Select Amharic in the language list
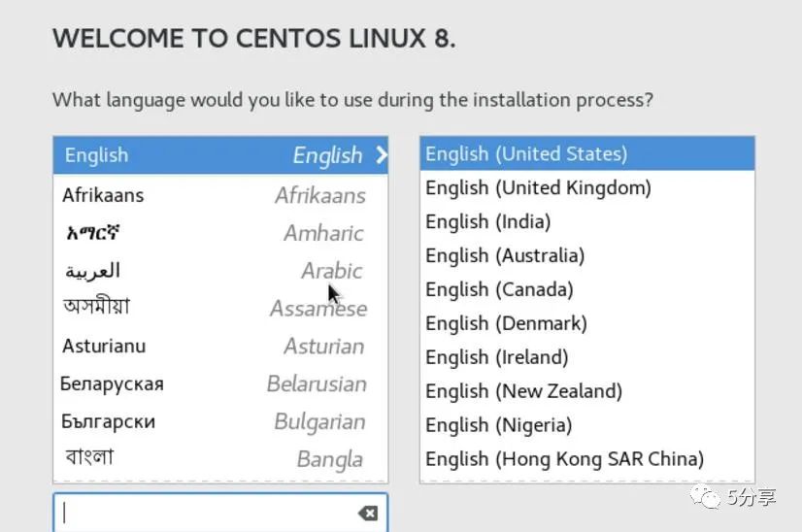This screenshot has width=802, height=532. [220, 233]
